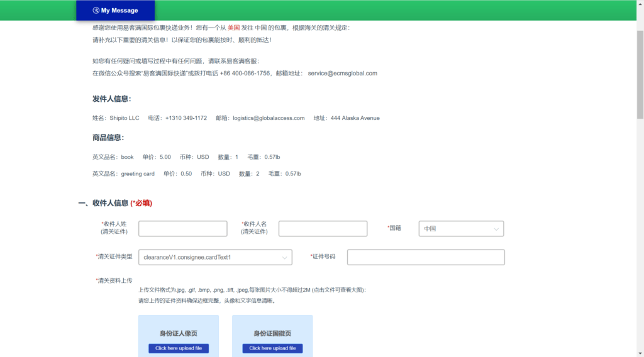Click the 收件人信息 section heading
This screenshot has height=357, width=644.
click(x=110, y=203)
